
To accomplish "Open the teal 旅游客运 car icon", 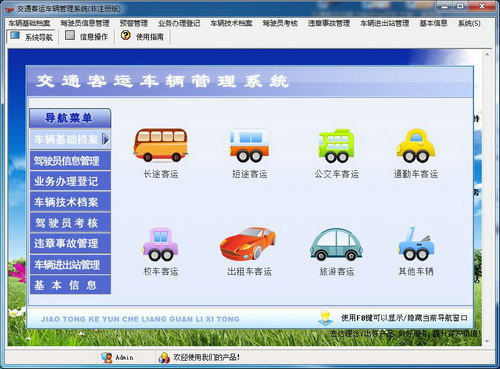I will tap(336, 244).
